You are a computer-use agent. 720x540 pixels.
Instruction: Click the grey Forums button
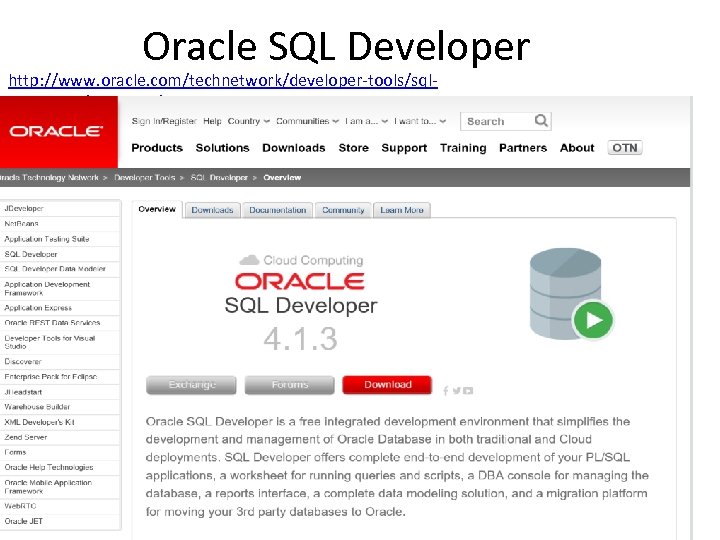pos(289,385)
